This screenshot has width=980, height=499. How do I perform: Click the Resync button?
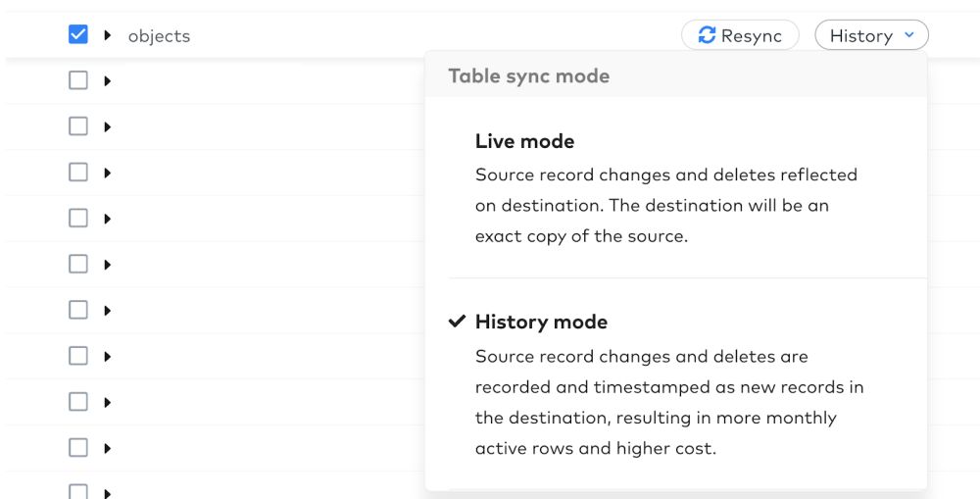point(740,35)
